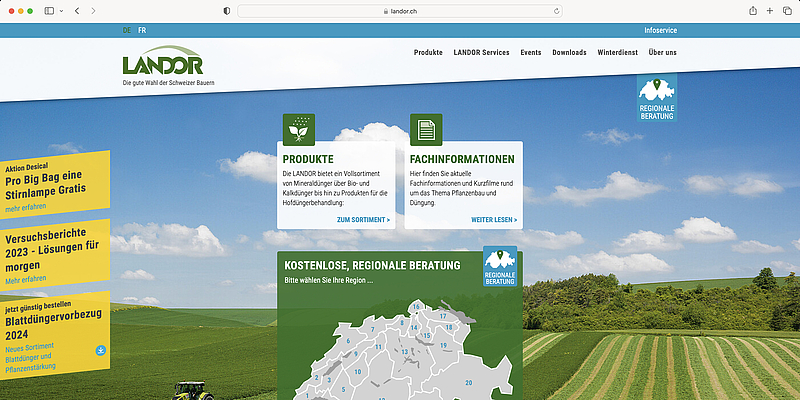Click the Weiter lesen link
The image size is (800, 400).
click(x=494, y=219)
